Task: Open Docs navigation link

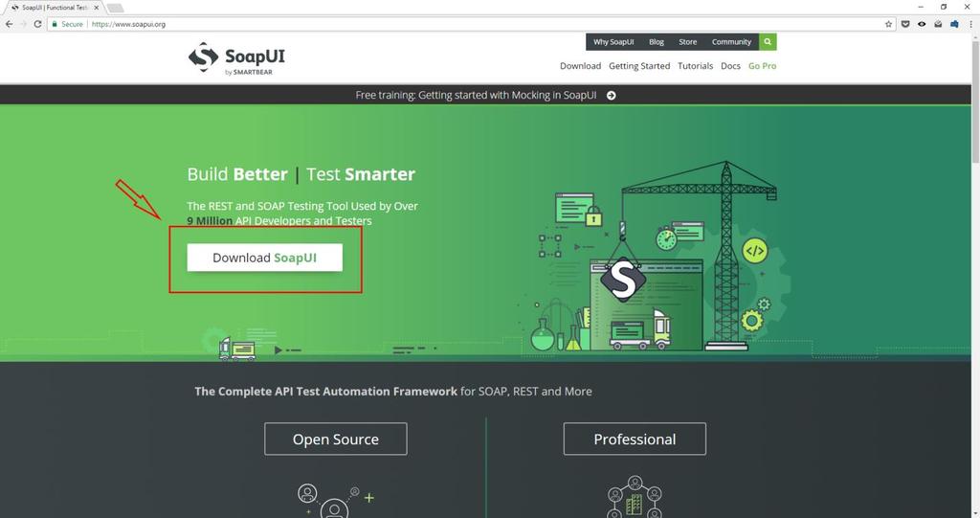Action: click(730, 66)
